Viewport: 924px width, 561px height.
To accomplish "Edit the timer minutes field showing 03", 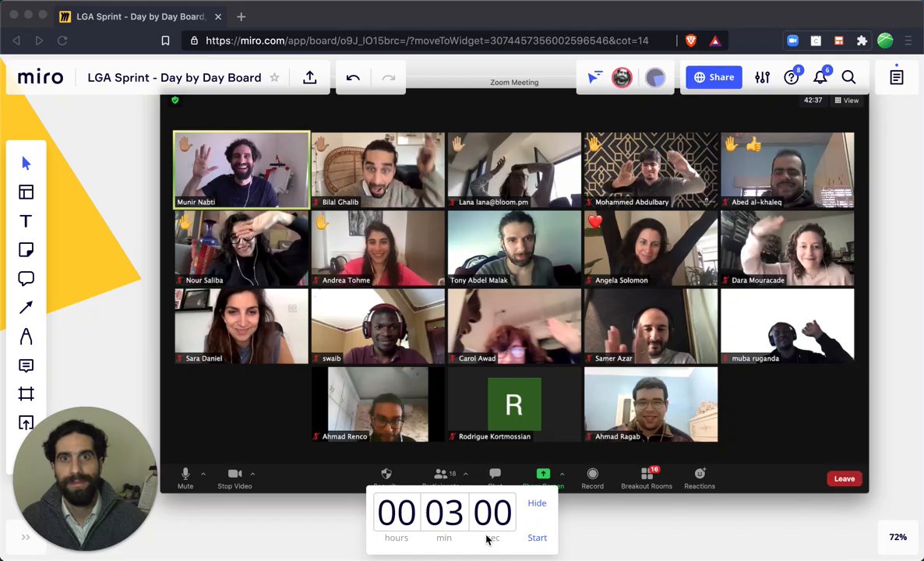I will coord(444,512).
